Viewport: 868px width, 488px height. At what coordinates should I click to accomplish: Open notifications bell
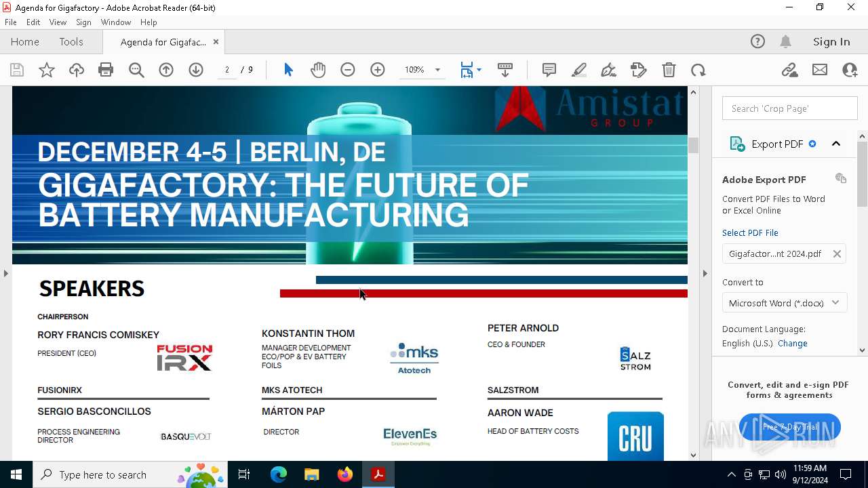(x=785, y=41)
